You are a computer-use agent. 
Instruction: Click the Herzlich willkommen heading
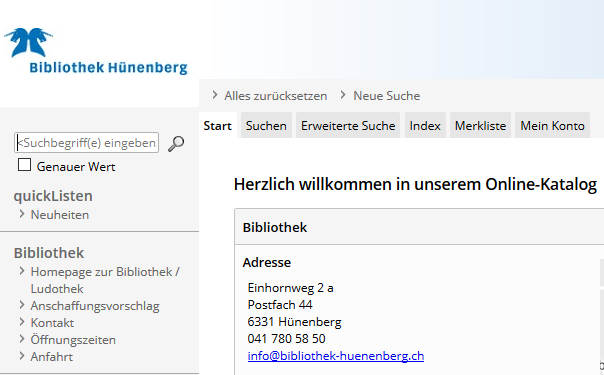pos(415,184)
